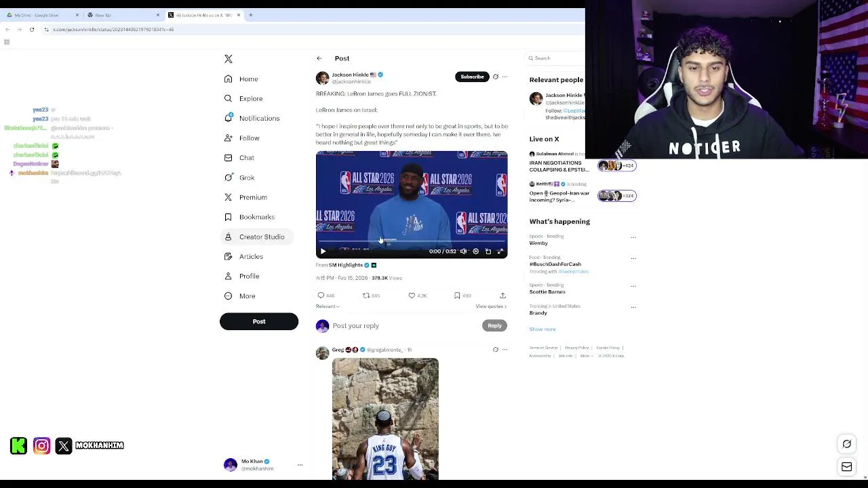This screenshot has width=868, height=488.
Task: Like the post with 4.2K heart
Action: click(x=412, y=296)
